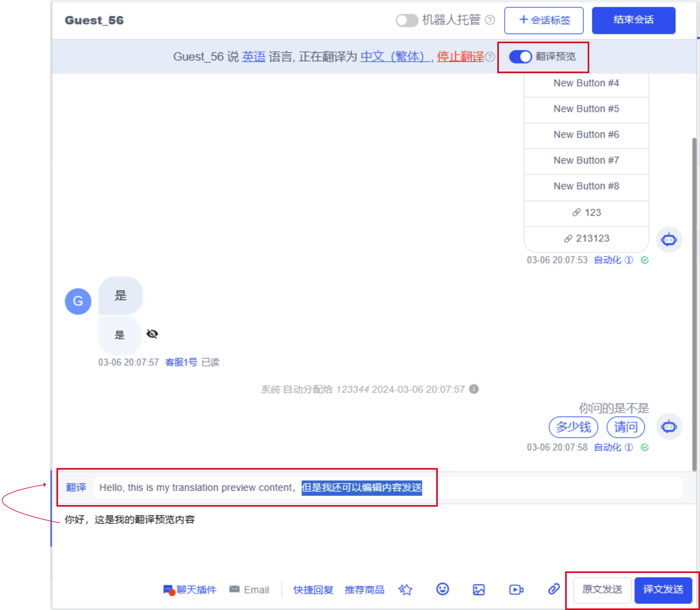This screenshot has width=700, height=610.
Task: Open 推荐商品 recommended products menu
Action: coord(364,590)
